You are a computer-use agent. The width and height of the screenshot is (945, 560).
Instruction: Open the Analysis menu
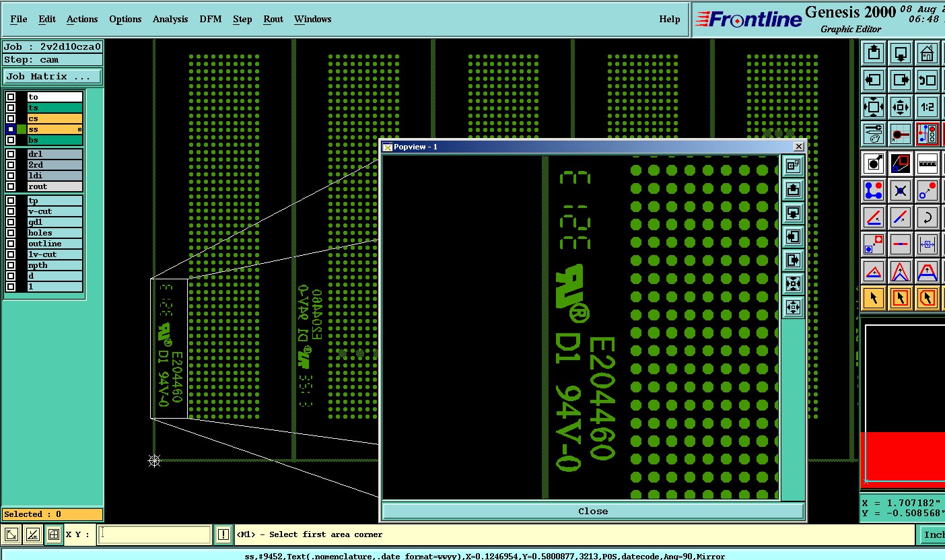click(x=170, y=19)
